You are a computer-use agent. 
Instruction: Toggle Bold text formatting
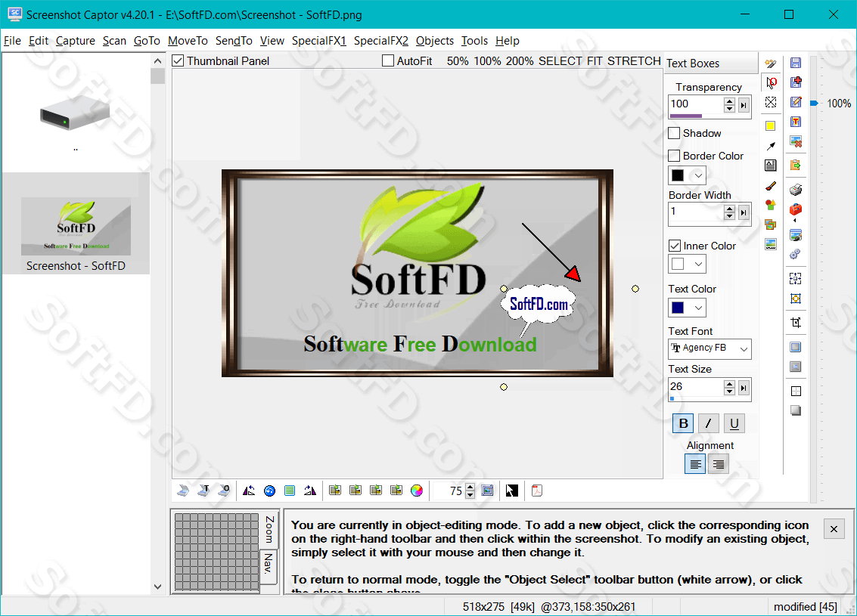[683, 423]
